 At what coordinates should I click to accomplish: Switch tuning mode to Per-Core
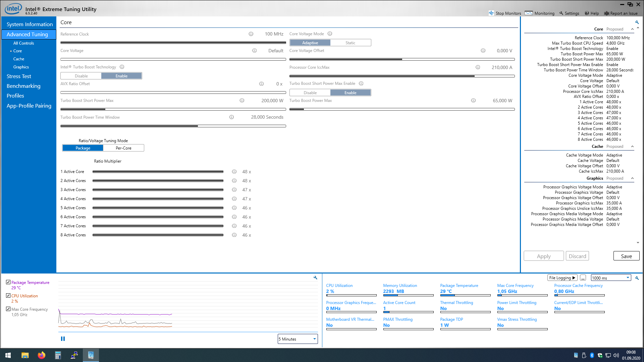coord(123,148)
